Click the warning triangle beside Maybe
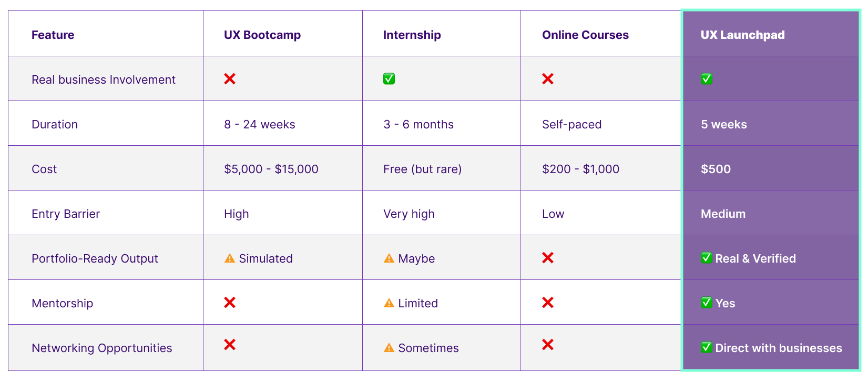This screenshot has width=868, height=381. coord(389,258)
